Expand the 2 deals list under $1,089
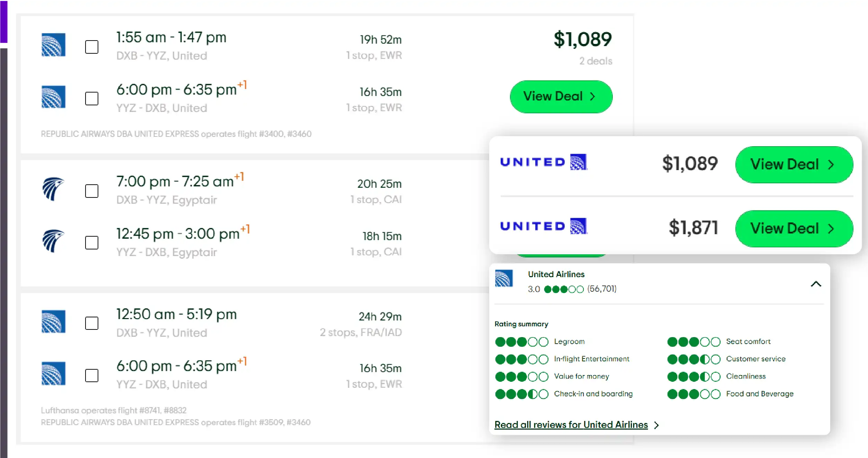This screenshot has width=868, height=458. tap(596, 61)
